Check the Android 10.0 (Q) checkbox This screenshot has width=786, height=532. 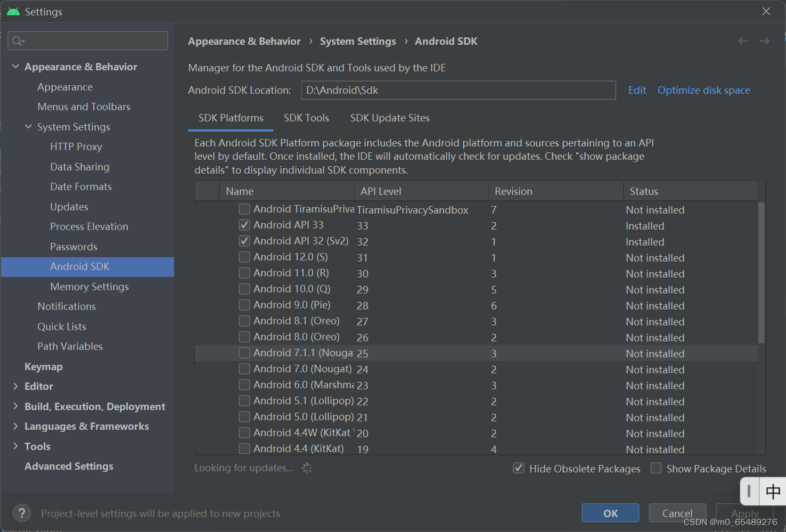(x=244, y=289)
